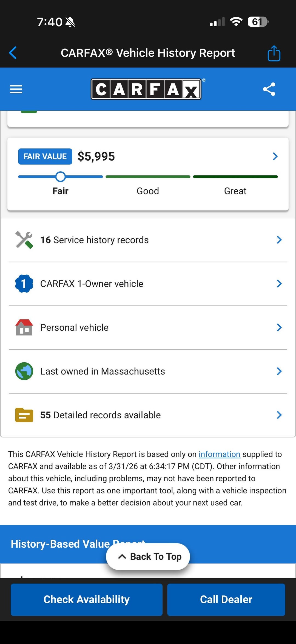Tap Back To Top pill
296x644 pixels.
point(148,556)
